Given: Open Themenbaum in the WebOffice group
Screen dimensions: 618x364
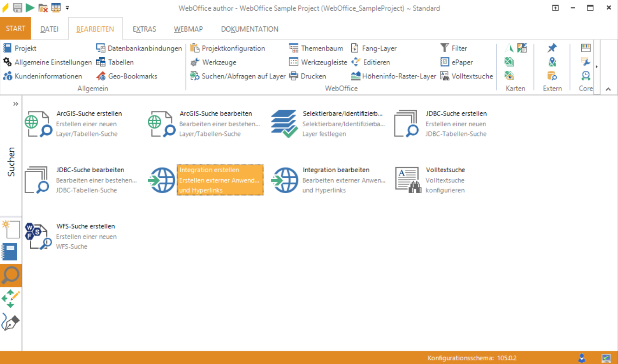Looking at the screenshot, I should pos(316,48).
